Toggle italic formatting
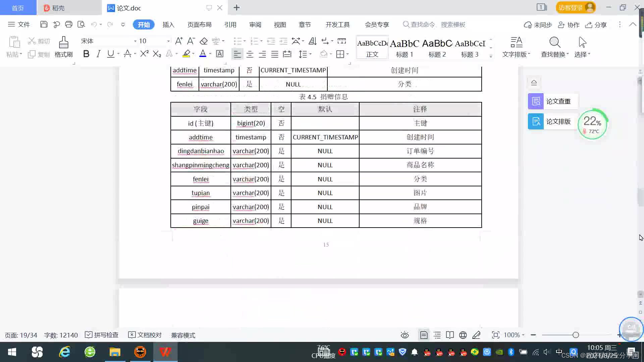Image resolution: width=644 pixels, height=362 pixels. coord(98,54)
